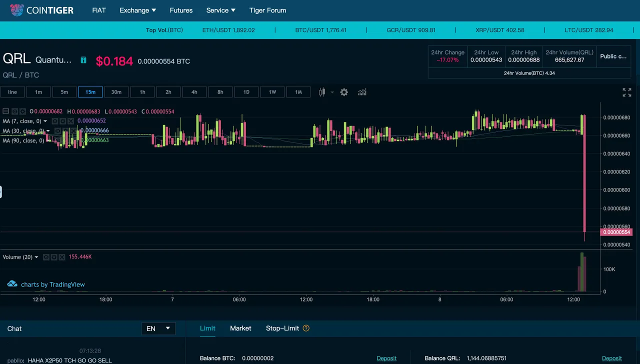The image size is (640, 364).
Task: Open Volume indicator settings gear
Action: click(x=54, y=257)
